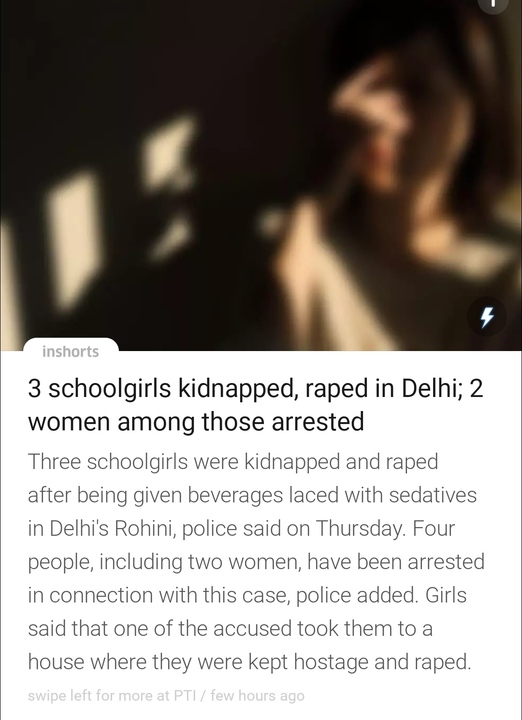The width and height of the screenshot is (522, 720).
Task: Click the word "Thursday" in the summary
Action: click(361, 529)
